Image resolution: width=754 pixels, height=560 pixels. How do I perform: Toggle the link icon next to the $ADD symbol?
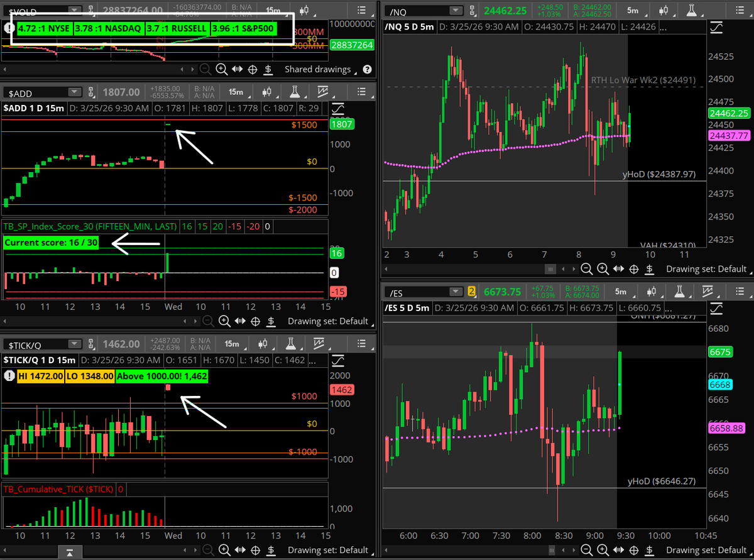pyautogui.click(x=90, y=92)
